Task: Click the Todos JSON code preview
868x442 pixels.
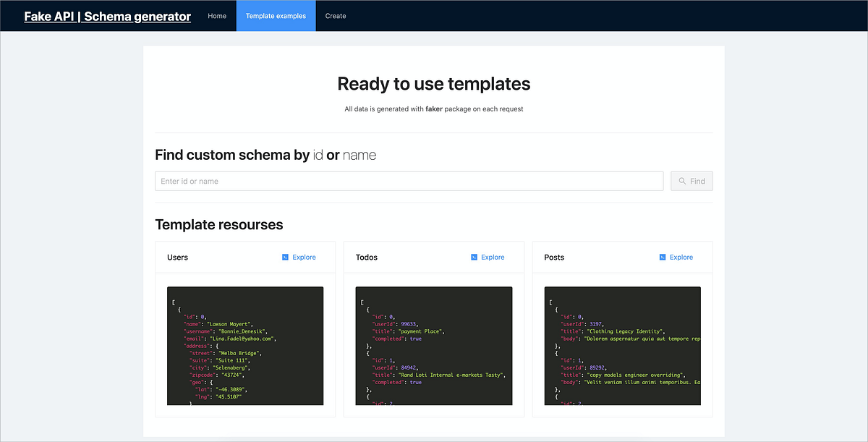Action: (433, 346)
